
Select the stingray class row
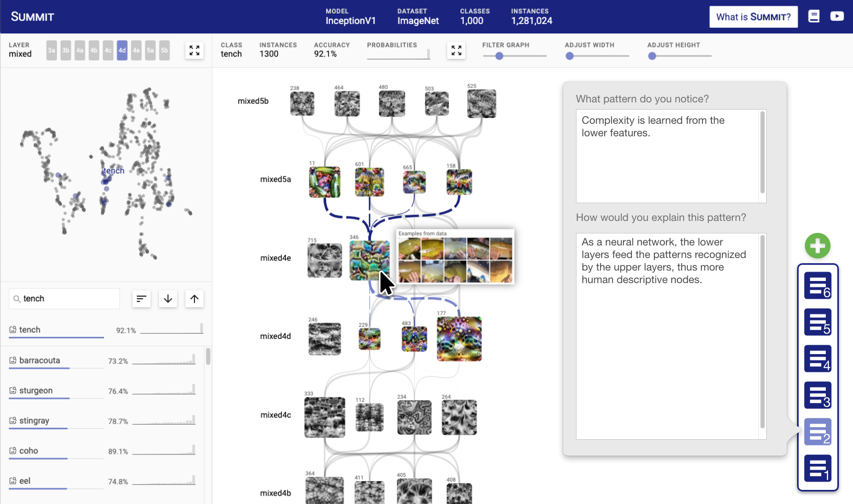102,421
